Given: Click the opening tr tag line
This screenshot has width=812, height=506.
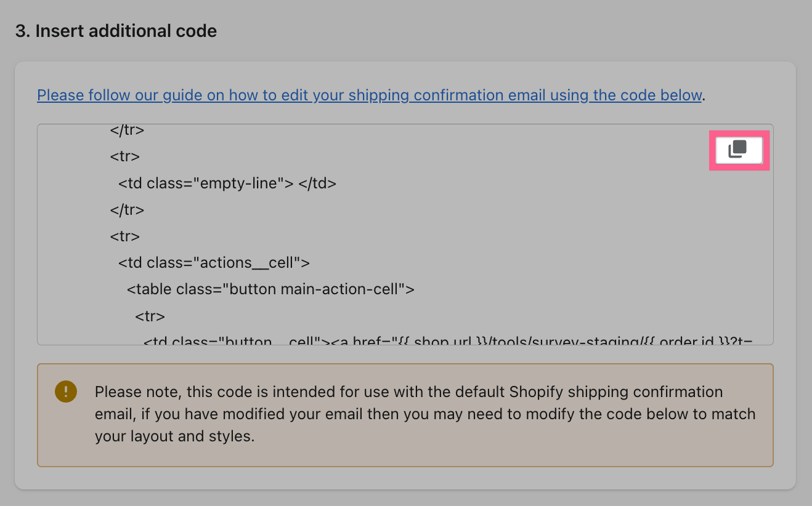Looking at the screenshot, I should pyautogui.click(x=124, y=156).
